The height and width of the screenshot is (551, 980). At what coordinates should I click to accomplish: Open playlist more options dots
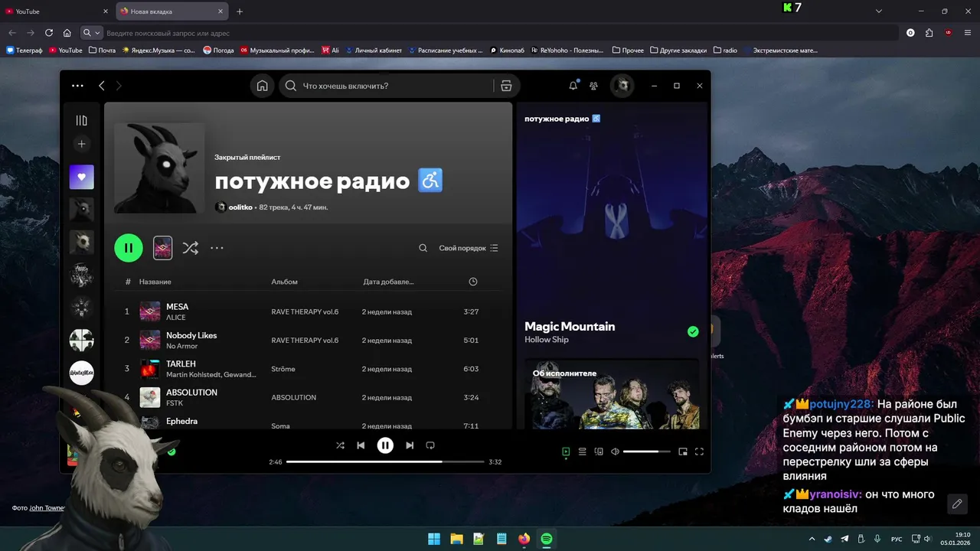coord(217,248)
